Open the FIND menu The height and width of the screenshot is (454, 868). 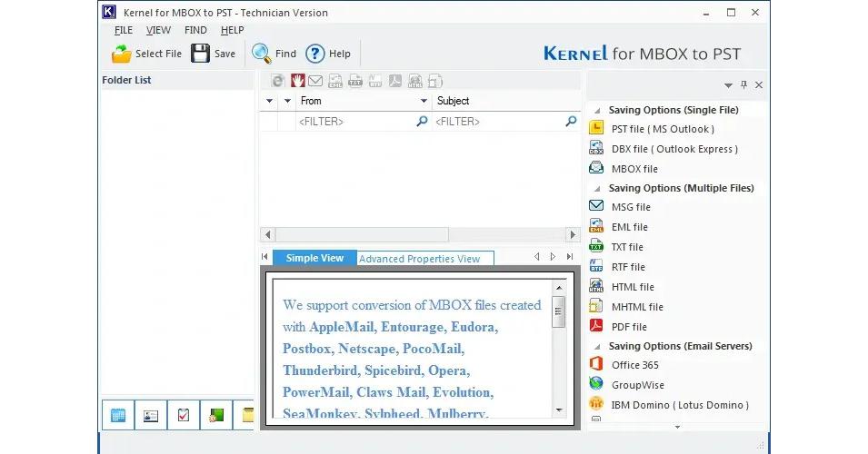(x=195, y=30)
